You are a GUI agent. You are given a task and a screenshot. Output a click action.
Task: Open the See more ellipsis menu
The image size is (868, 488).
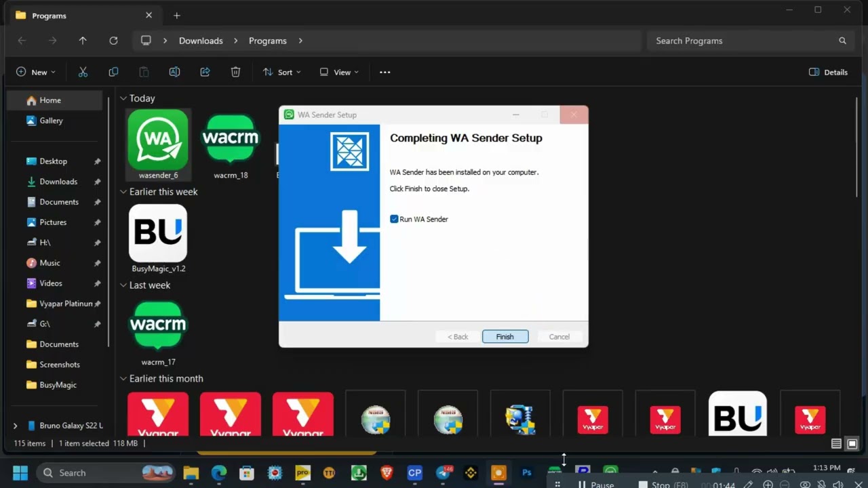[x=384, y=72]
